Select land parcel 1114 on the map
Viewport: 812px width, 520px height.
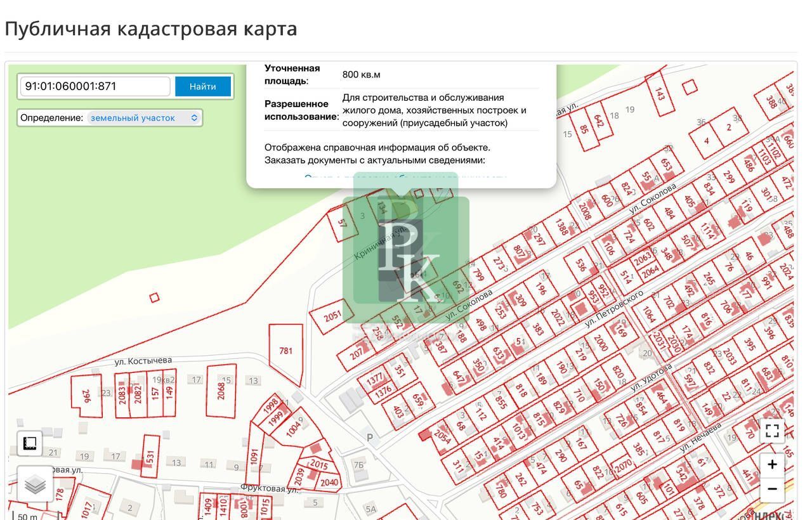[707, 231]
